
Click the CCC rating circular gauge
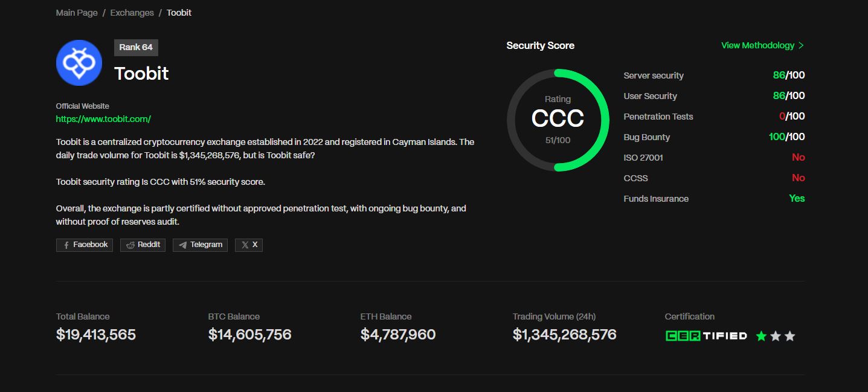click(x=558, y=120)
